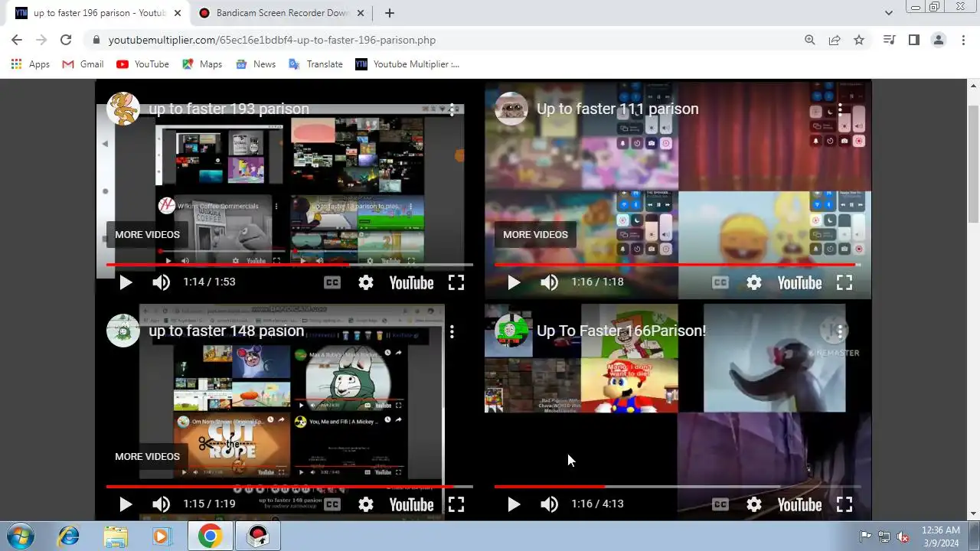
Task: Open the Gmail bookmark
Action: 83,64
